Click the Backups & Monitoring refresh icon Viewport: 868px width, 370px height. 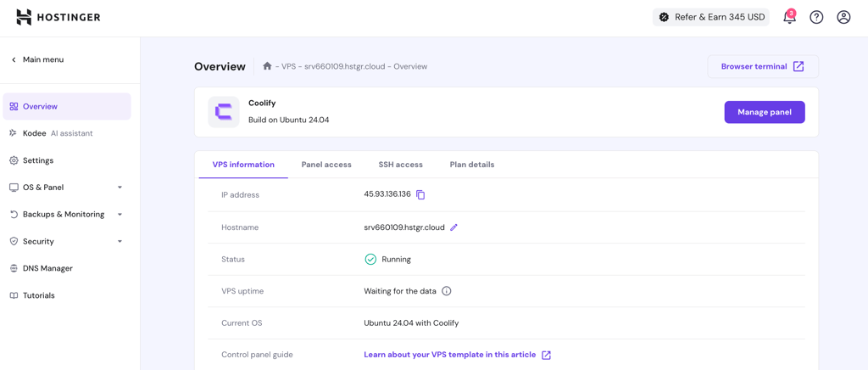tap(14, 215)
